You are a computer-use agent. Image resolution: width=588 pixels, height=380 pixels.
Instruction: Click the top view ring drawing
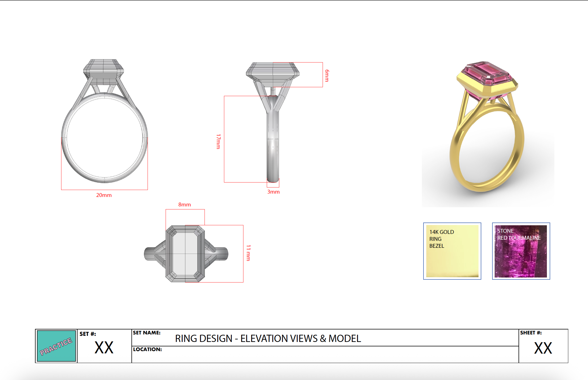tap(186, 254)
